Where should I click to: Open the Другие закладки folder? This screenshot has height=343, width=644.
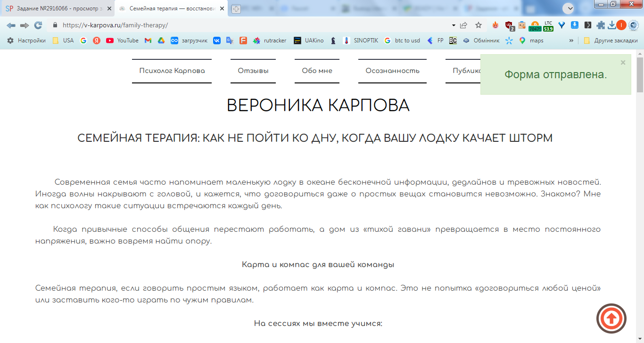click(611, 41)
